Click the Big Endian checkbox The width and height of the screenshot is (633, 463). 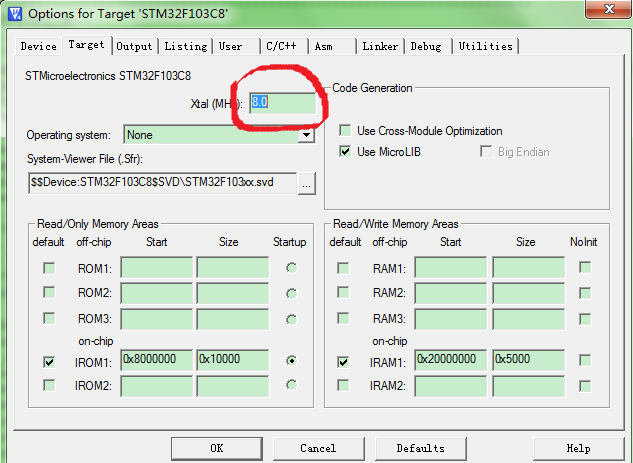[486, 152]
